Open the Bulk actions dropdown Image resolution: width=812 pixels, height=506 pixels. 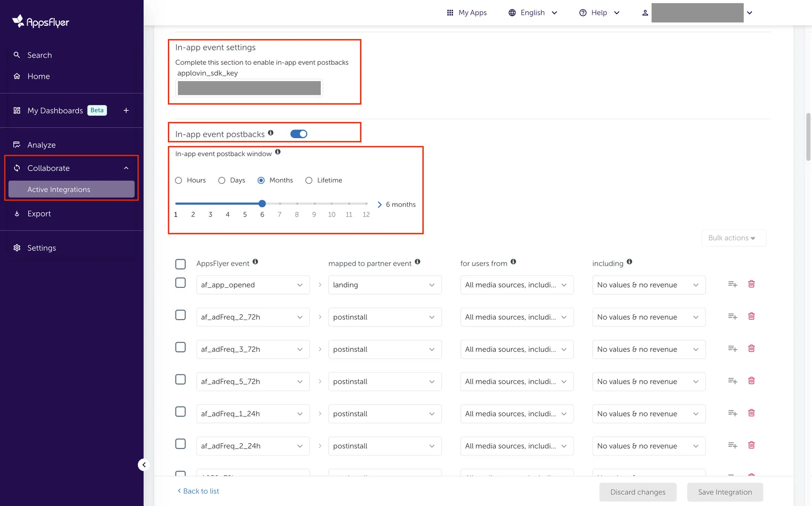click(x=733, y=238)
